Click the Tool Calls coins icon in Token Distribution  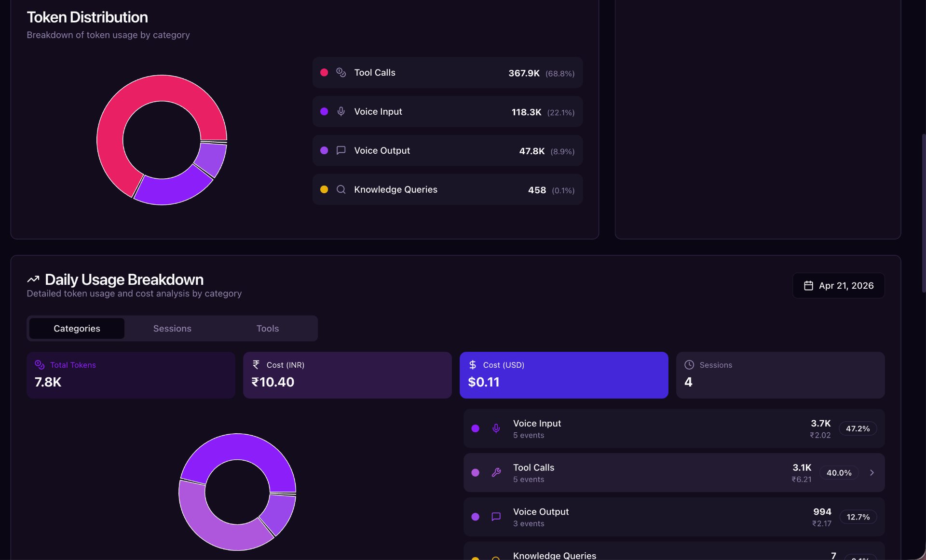pyautogui.click(x=341, y=72)
